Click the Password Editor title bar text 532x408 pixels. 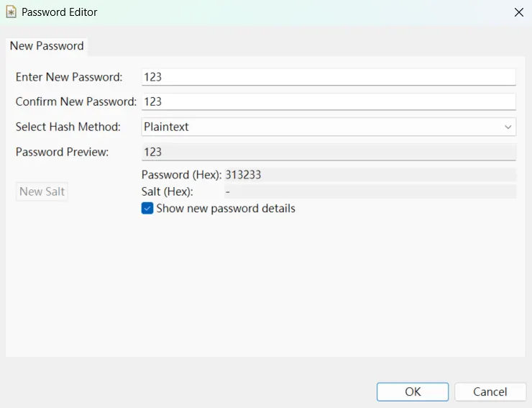click(x=60, y=12)
